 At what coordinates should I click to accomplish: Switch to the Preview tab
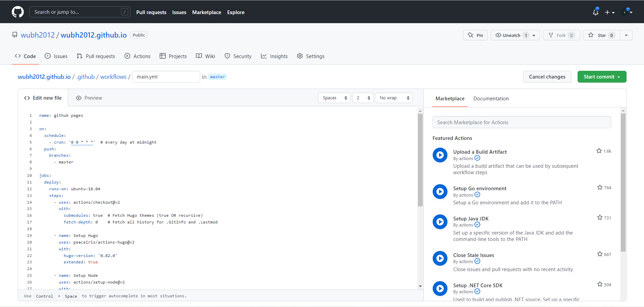[x=89, y=98]
